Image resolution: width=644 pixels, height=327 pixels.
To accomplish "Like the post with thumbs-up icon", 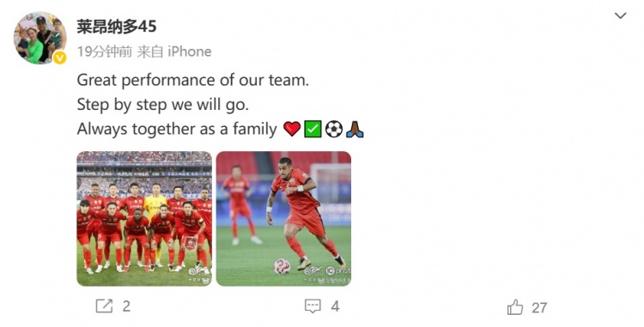I will pyautogui.click(x=515, y=307).
